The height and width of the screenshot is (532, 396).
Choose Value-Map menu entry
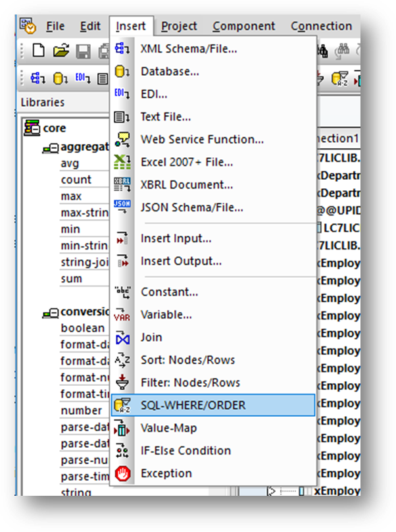pos(213,428)
